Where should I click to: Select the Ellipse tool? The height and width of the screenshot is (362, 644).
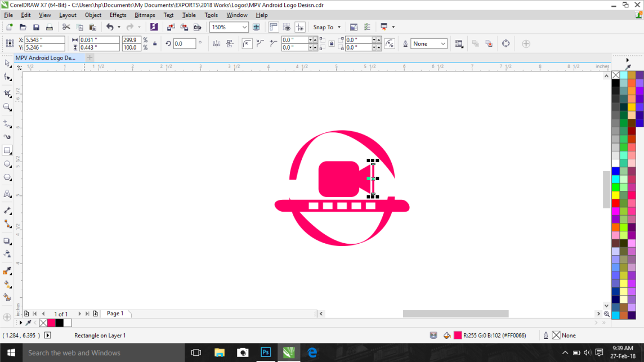7,164
